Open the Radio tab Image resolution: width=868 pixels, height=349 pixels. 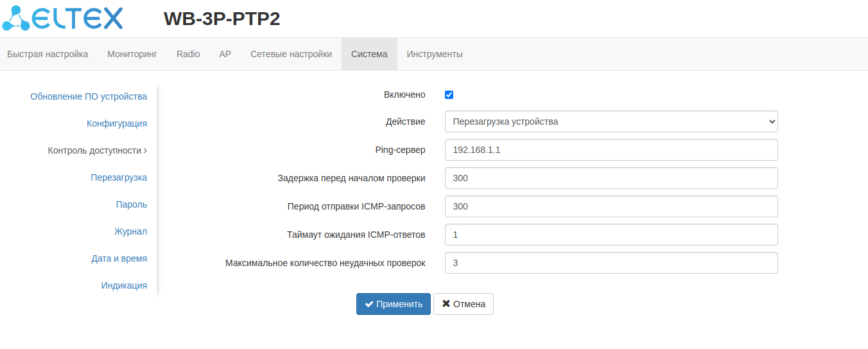pos(188,54)
